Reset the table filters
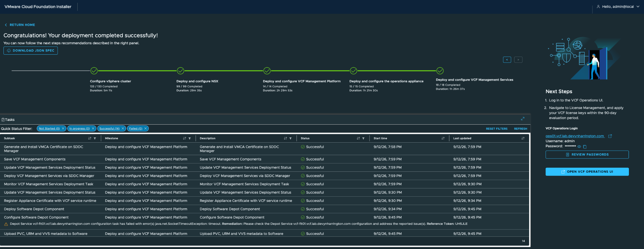The image size is (644, 249). tap(497, 129)
